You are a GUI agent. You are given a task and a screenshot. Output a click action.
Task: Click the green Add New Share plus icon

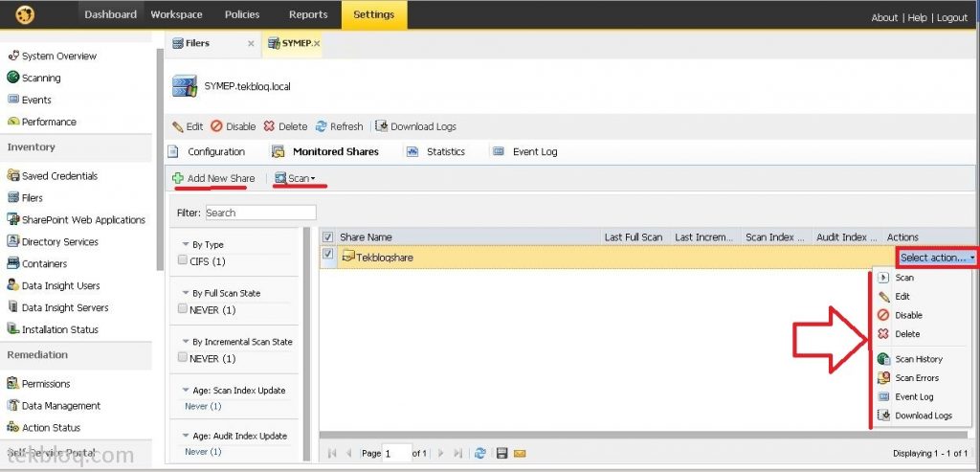click(x=178, y=178)
